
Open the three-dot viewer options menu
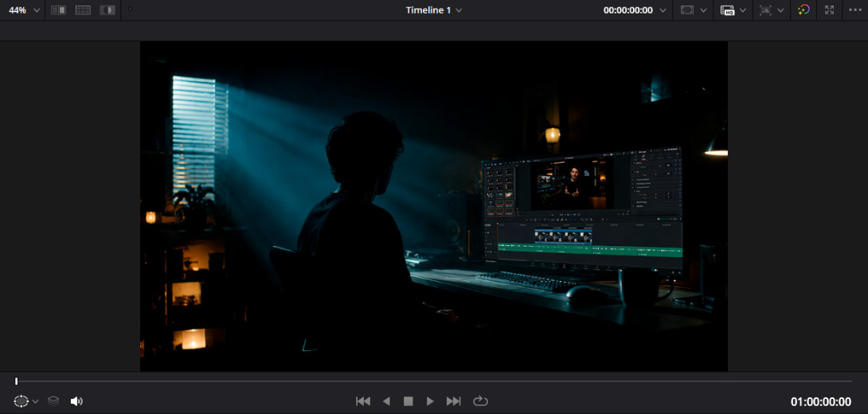(x=854, y=10)
